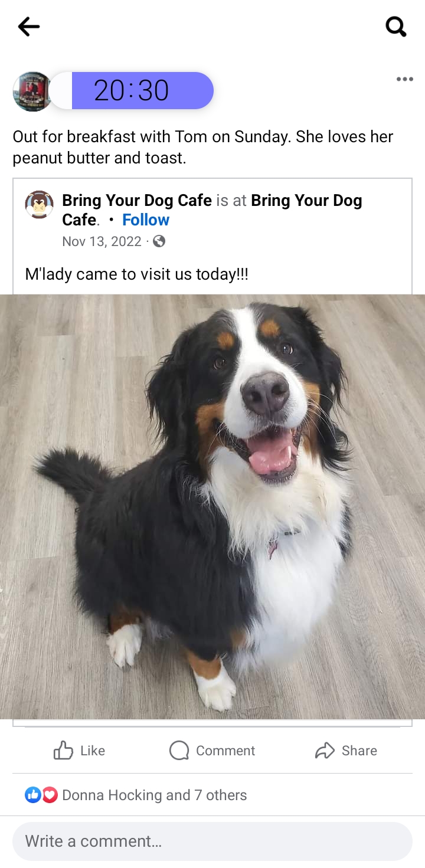Viewport: 425px width, 868px height.
Task: Like the post via Like label
Action: (x=93, y=751)
